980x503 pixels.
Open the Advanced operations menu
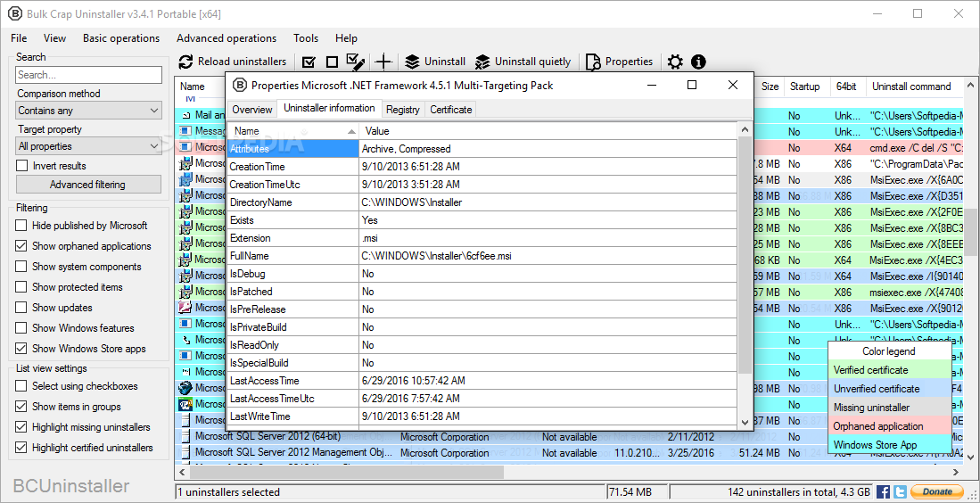[226, 38]
